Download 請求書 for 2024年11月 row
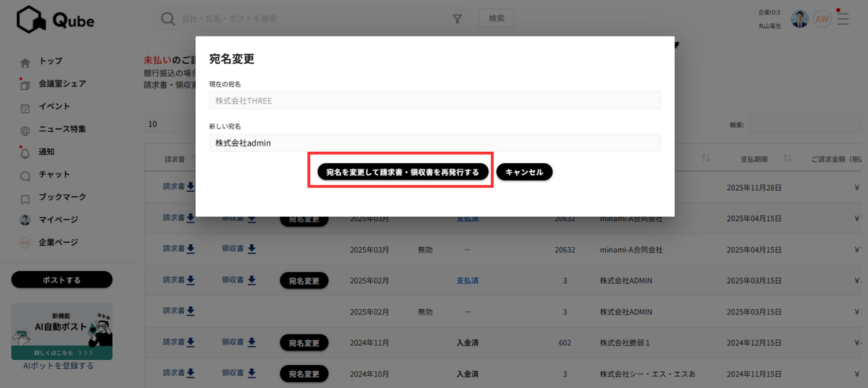The height and width of the screenshot is (388, 868). (x=178, y=342)
